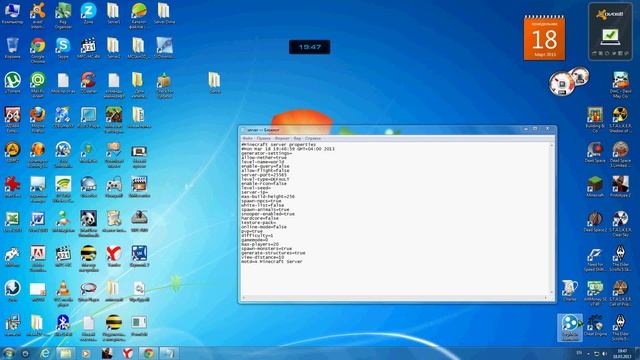Open the Windows Start button

(x=8, y=353)
